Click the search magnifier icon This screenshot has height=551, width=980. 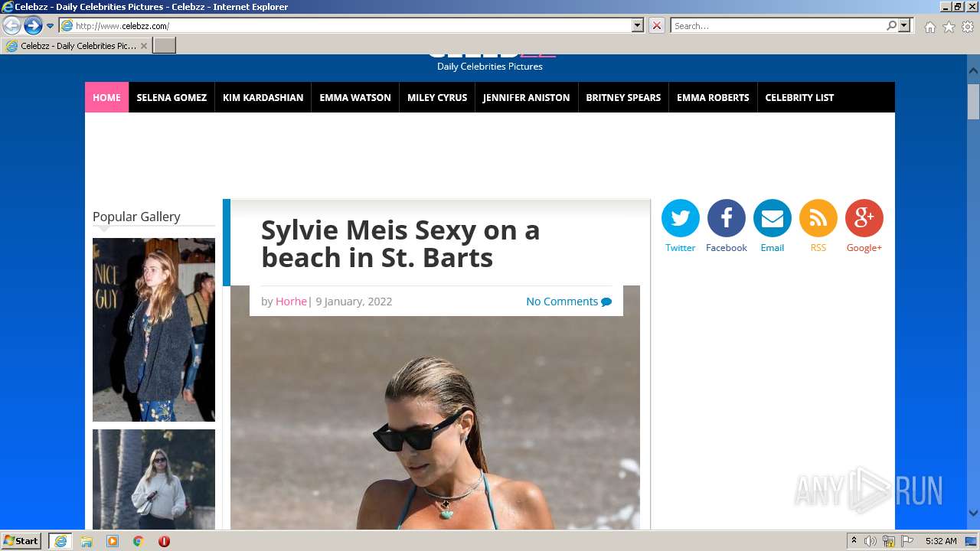click(891, 26)
